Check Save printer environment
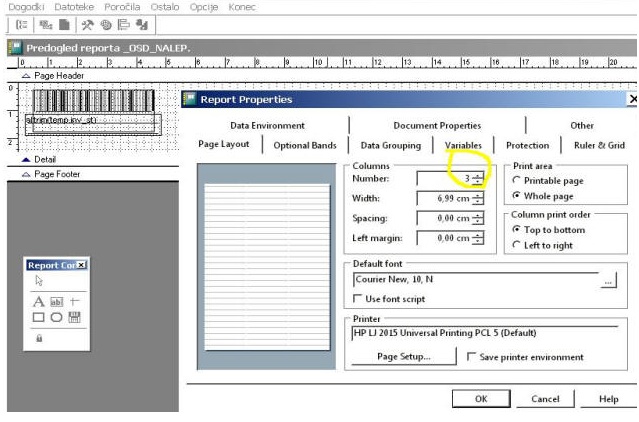Screen dimensions: 639x422 [471, 357]
